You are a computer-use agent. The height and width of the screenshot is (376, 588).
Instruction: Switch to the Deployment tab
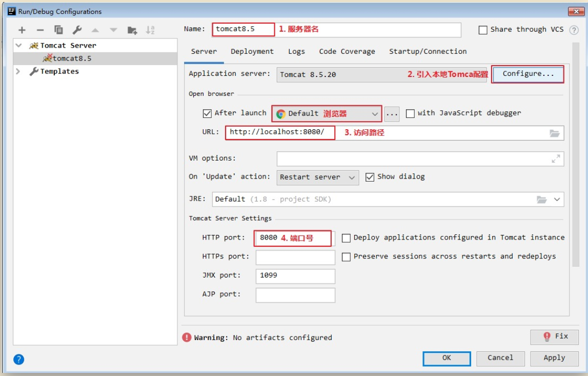coord(252,51)
